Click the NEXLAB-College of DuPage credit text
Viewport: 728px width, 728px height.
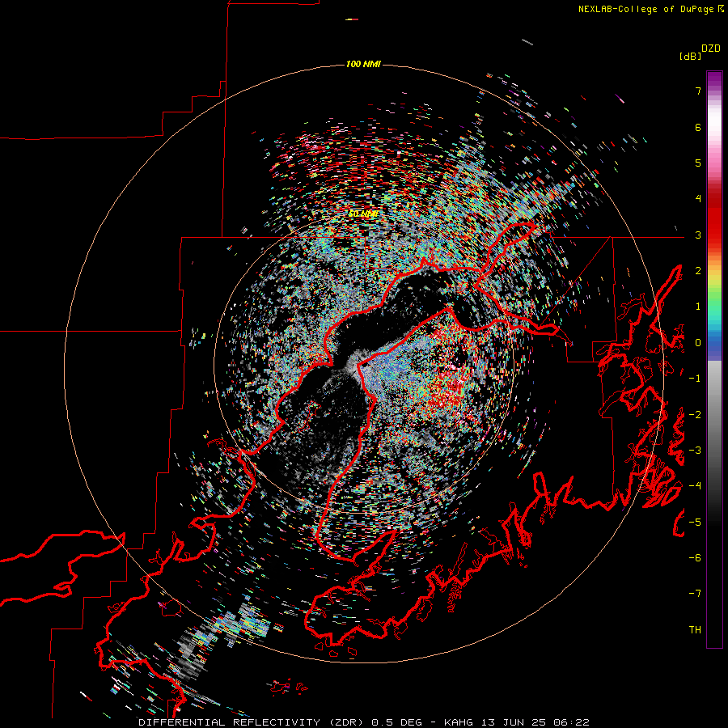(x=646, y=9)
